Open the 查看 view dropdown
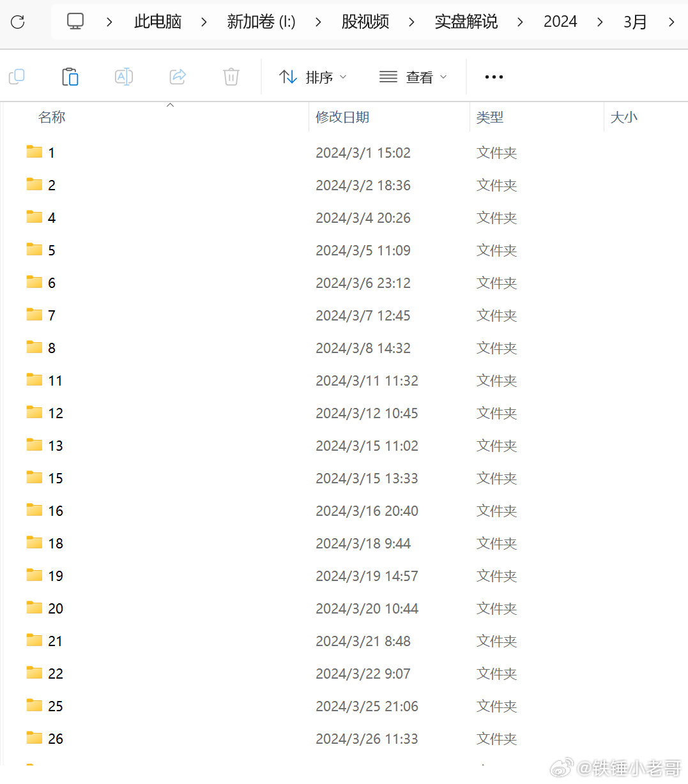Viewport: 688px width, 784px height. [413, 77]
